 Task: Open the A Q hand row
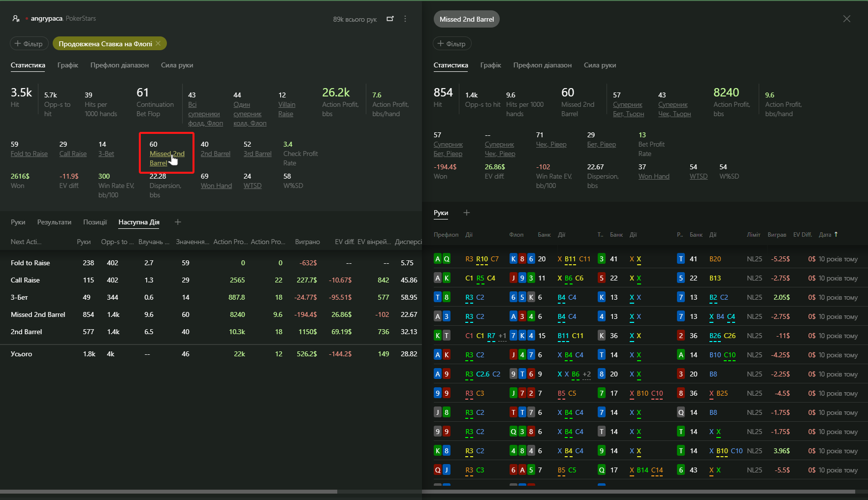coord(645,259)
